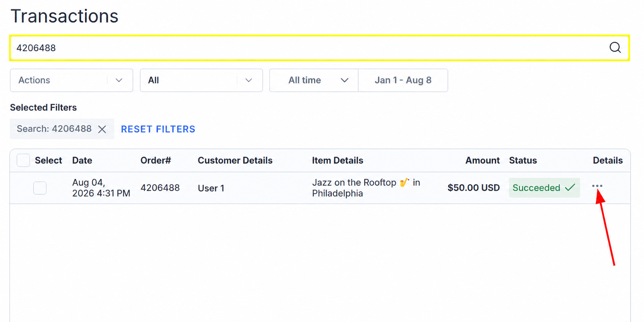Tick the Select all header checkbox
The image size is (644, 322).
tap(23, 160)
